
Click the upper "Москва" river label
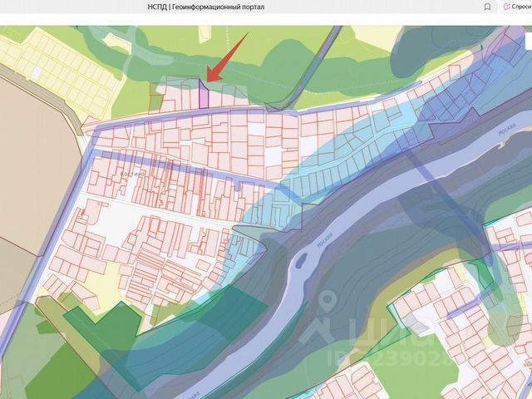click(507, 129)
